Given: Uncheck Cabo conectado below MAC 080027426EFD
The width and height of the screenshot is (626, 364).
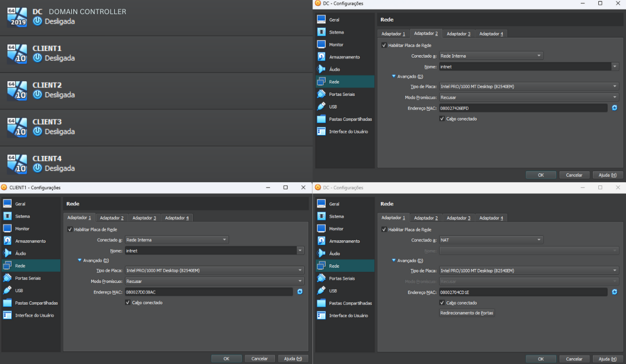Looking at the screenshot, I should click(442, 119).
